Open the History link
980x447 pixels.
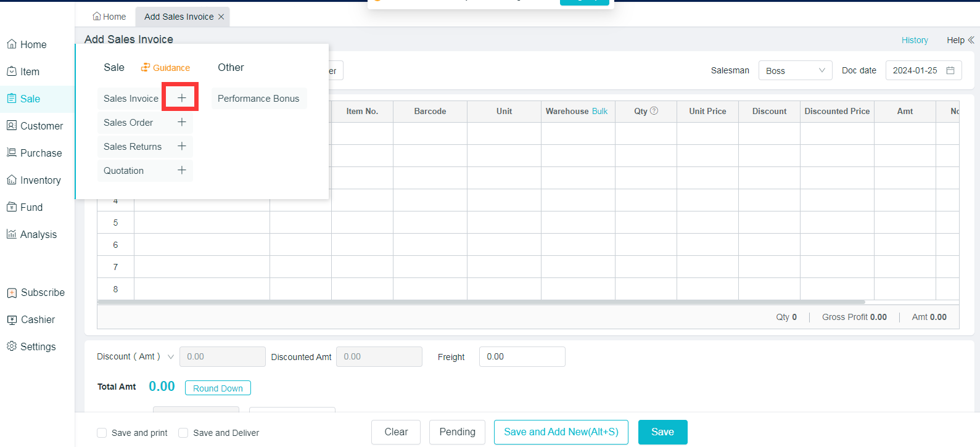coord(914,40)
